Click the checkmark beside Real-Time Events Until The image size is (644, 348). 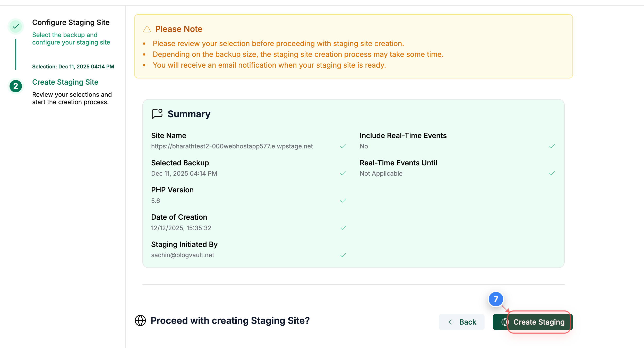click(552, 173)
